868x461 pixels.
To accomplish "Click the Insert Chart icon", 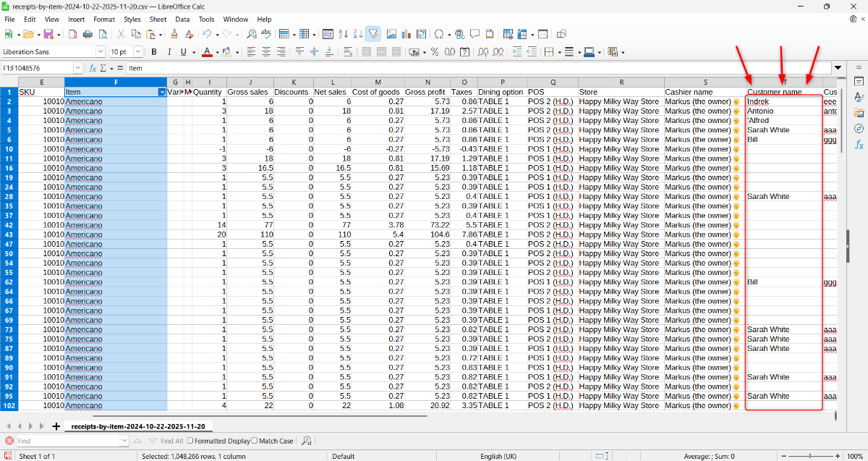I will pyautogui.click(x=407, y=34).
